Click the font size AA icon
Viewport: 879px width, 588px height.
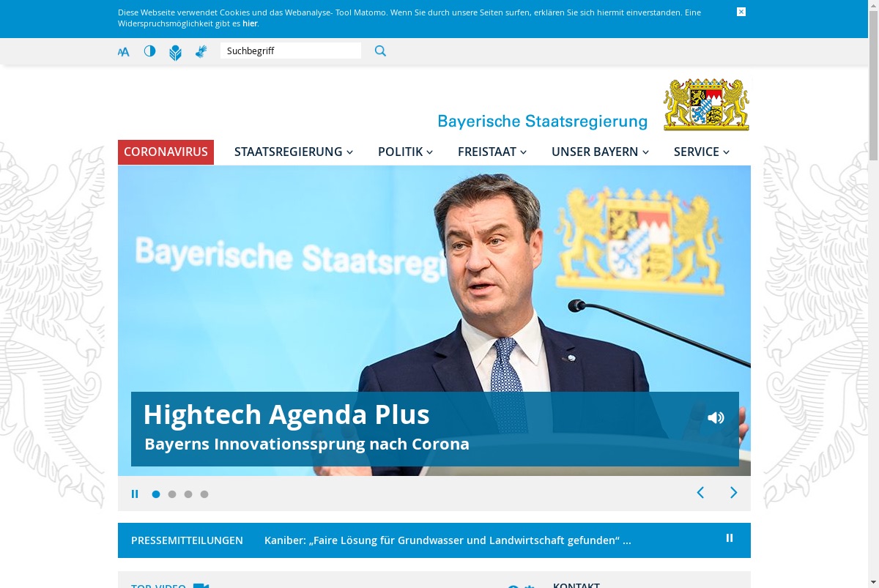[x=124, y=51]
